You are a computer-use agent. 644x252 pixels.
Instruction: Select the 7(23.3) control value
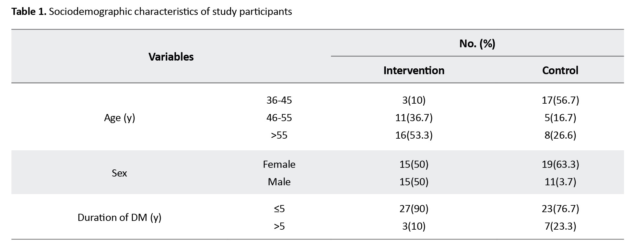click(560, 226)
